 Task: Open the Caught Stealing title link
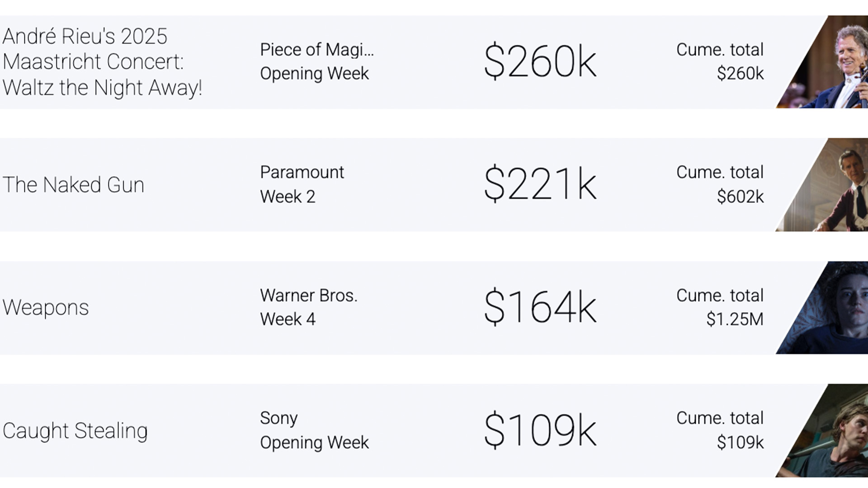pos(75,431)
